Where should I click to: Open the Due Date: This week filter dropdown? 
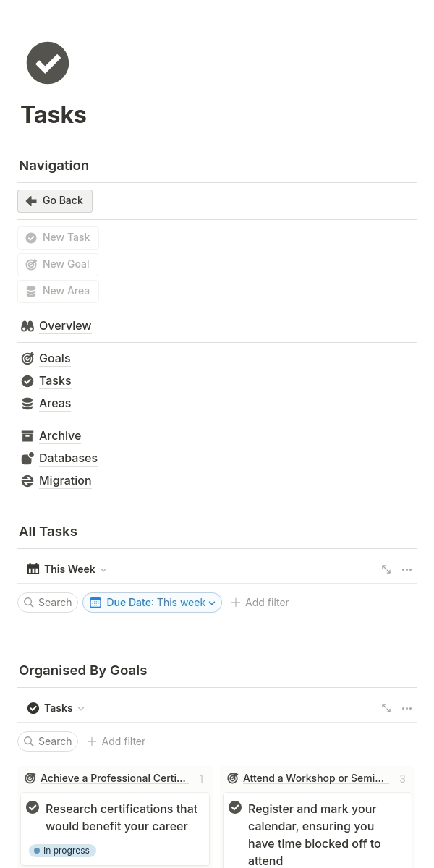coord(153,603)
